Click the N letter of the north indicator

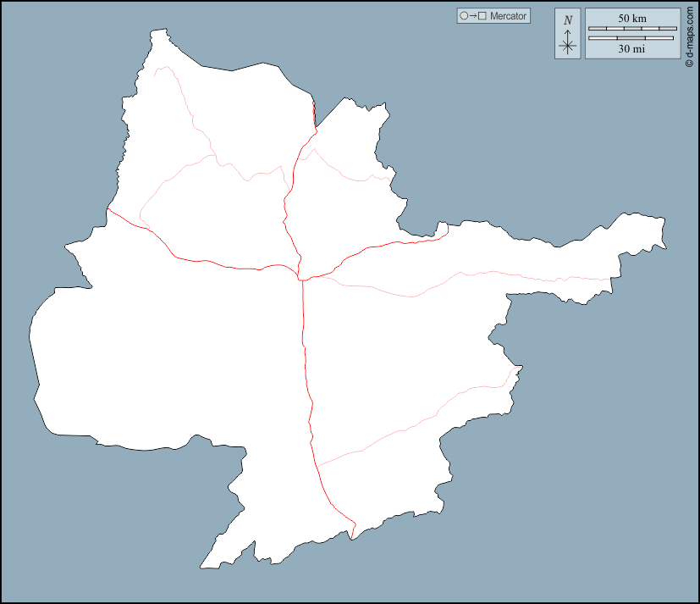click(568, 19)
